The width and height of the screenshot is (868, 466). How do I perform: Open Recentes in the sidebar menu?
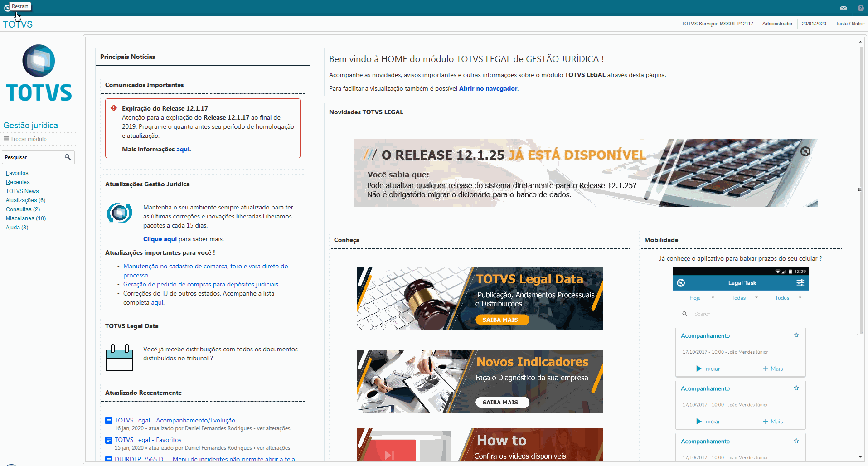[x=18, y=182]
